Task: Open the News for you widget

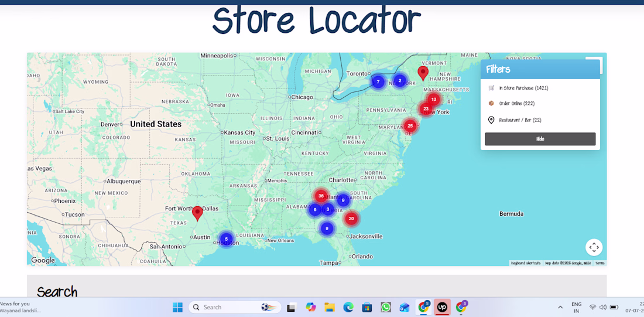Action: [20, 307]
